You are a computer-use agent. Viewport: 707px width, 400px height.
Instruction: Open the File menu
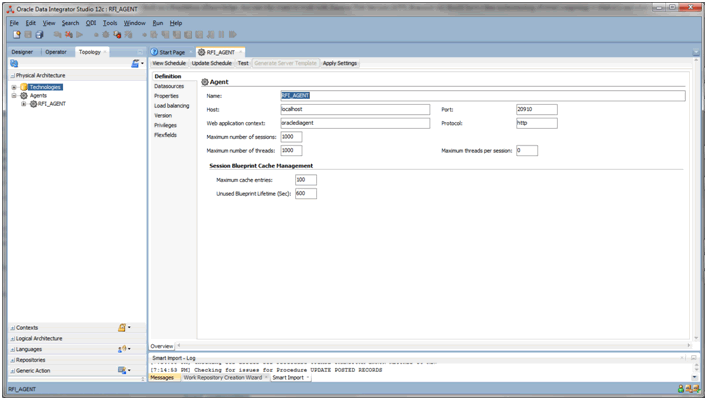coord(14,23)
